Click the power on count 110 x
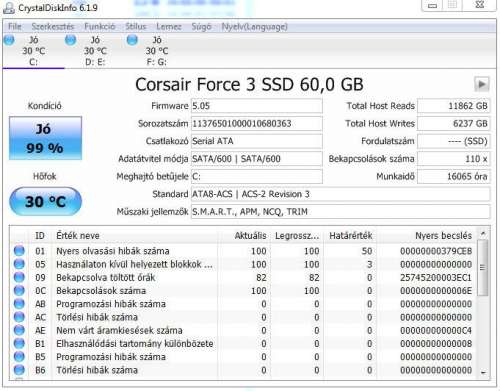Screen dimensions: 500x391 point(454,159)
